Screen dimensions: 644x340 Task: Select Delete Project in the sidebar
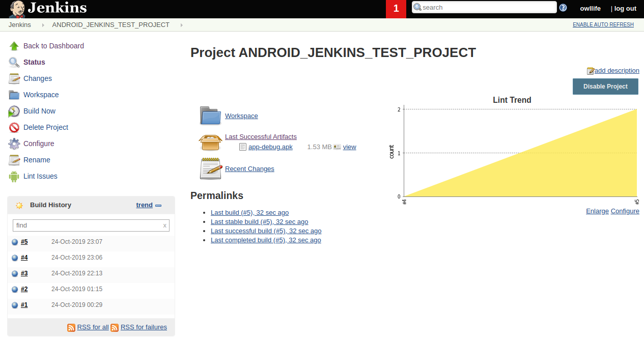[x=46, y=127]
